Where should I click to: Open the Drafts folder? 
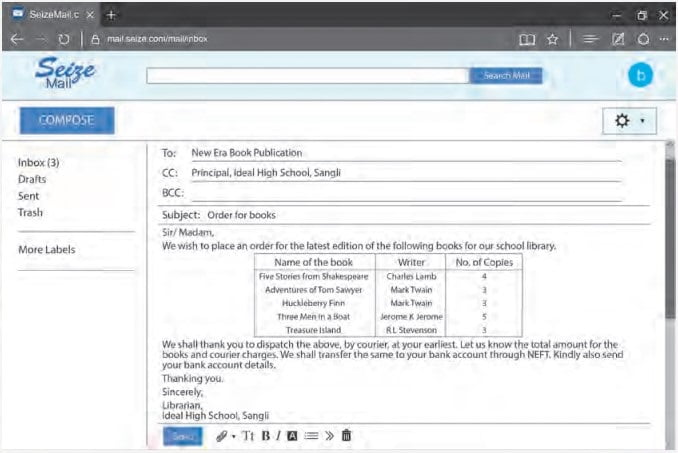pos(32,179)
